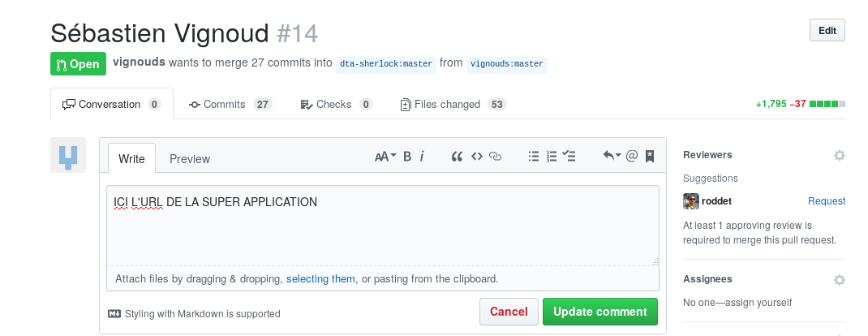The height and width of the screenshot is (336, 868).
Task: Click the bold text formatting icon
Action: point(407,157)
